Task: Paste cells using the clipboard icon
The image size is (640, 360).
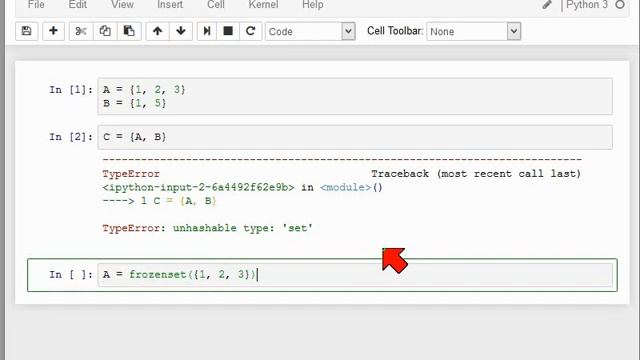Action: pos(129,31)
